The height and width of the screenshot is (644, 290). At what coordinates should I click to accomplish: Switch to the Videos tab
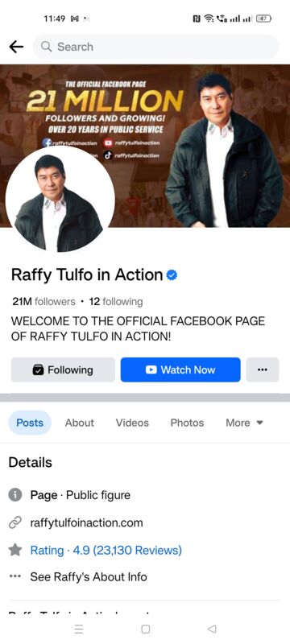[132, 423]
